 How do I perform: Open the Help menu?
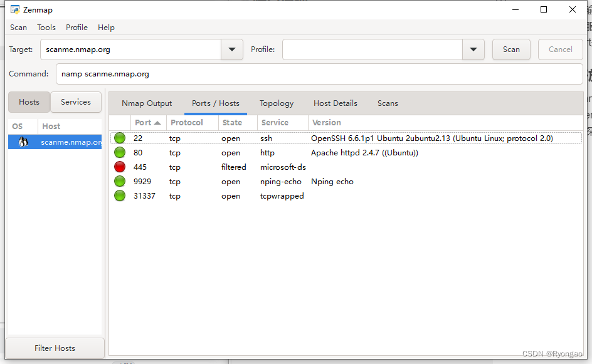(106, 28)
